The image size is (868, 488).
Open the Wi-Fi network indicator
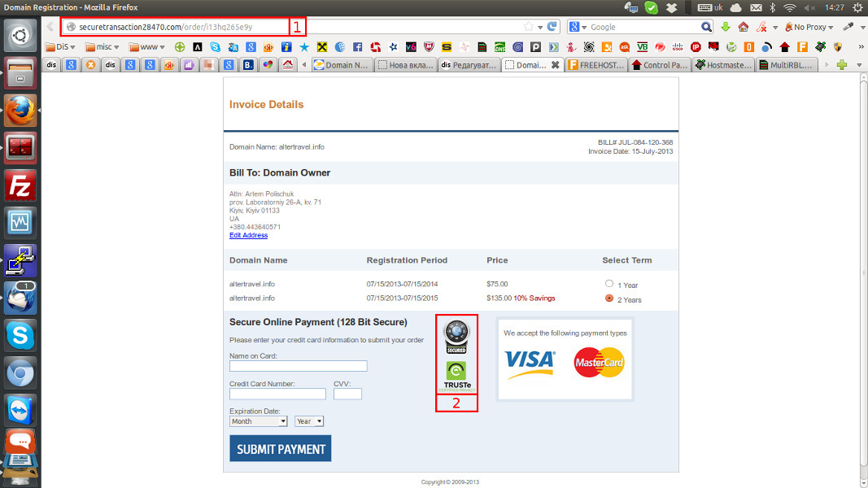pyautogui.click(x=789, y=7)
